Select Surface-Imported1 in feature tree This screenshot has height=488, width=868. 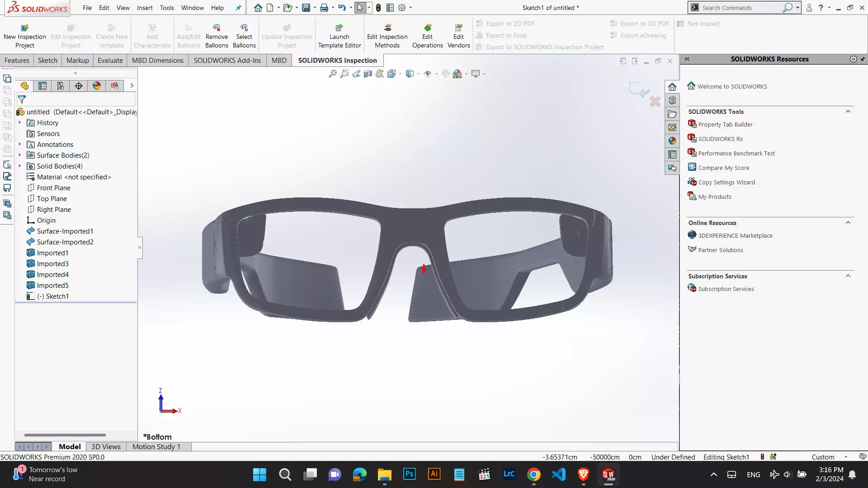[x=65, y=231]
